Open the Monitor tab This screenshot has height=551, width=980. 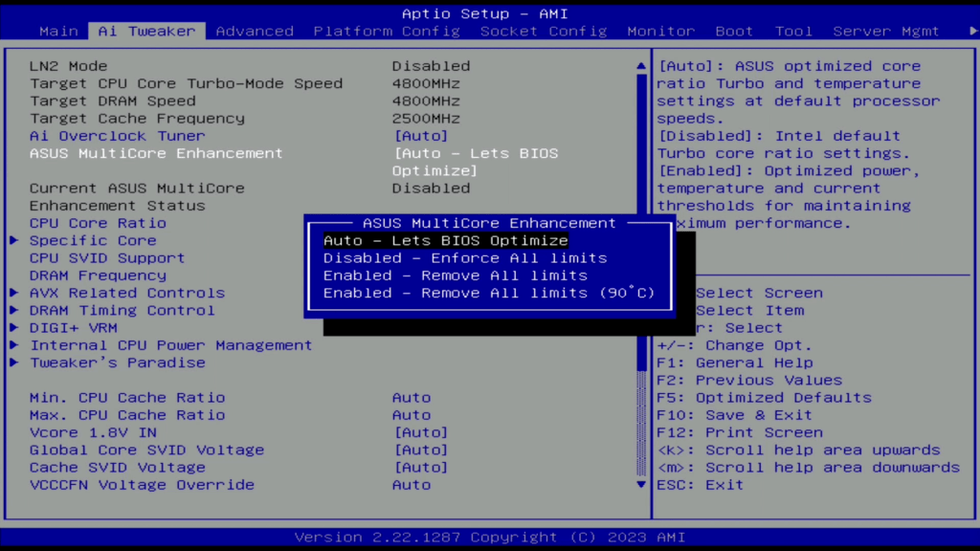click(x=661, y=32)
